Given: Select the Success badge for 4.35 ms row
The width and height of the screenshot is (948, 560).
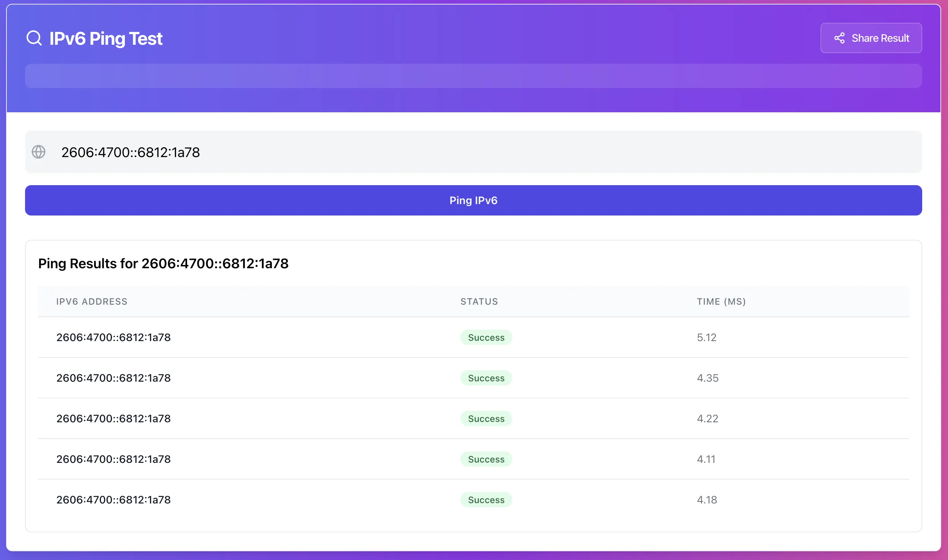Looking at the screenshot, I should click(x=486, y=378).
